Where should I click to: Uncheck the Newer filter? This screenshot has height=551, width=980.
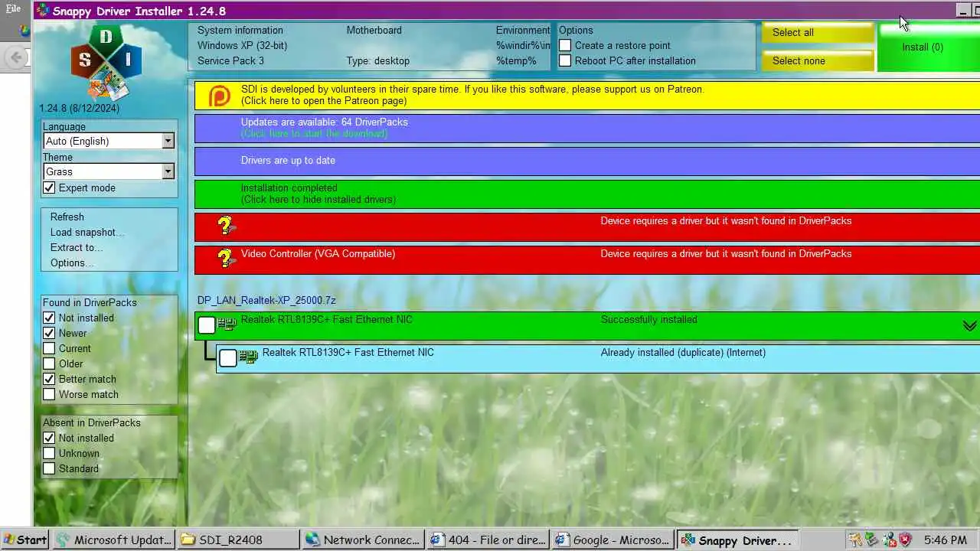pyautogui.click(x=49, y=333)
